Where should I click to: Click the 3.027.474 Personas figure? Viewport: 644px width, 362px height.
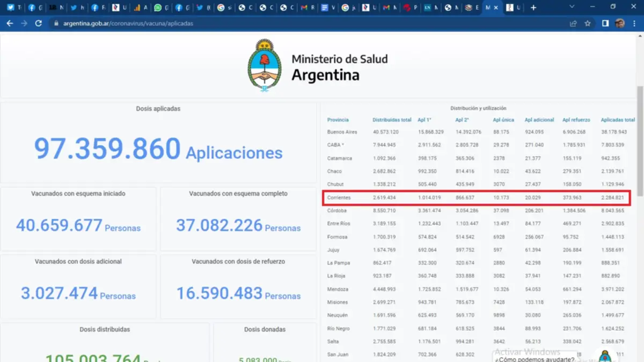pyautogui.click(x=78, y=294)
